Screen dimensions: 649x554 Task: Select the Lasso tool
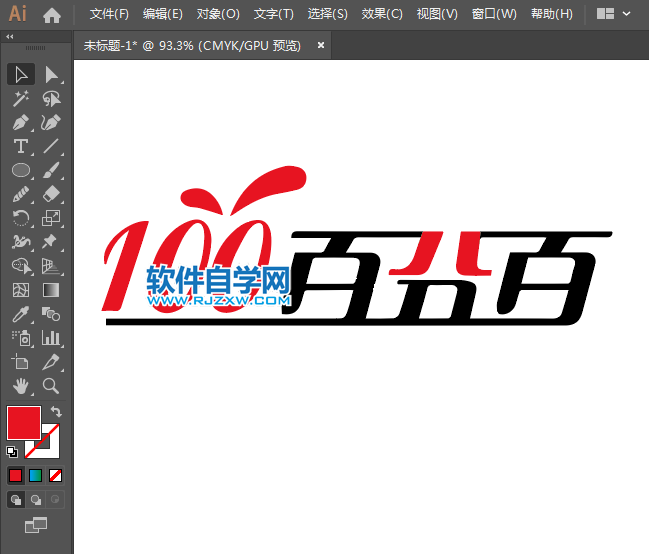point(51,99)
